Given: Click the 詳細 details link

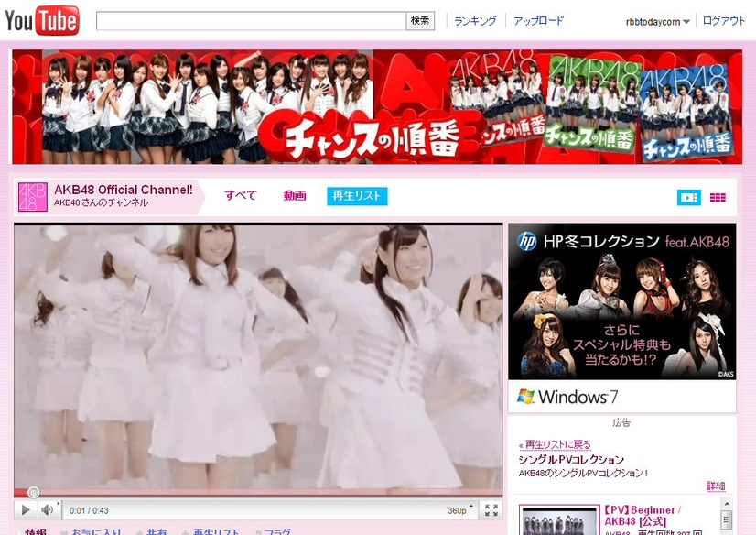Looking at the screenshot, I should coord(716,486).
